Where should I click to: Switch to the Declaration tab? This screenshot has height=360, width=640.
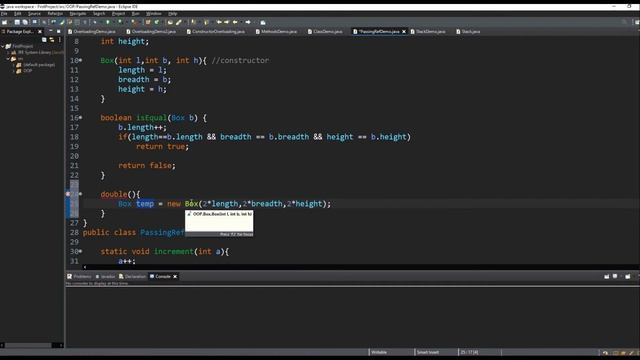point(132,276)
